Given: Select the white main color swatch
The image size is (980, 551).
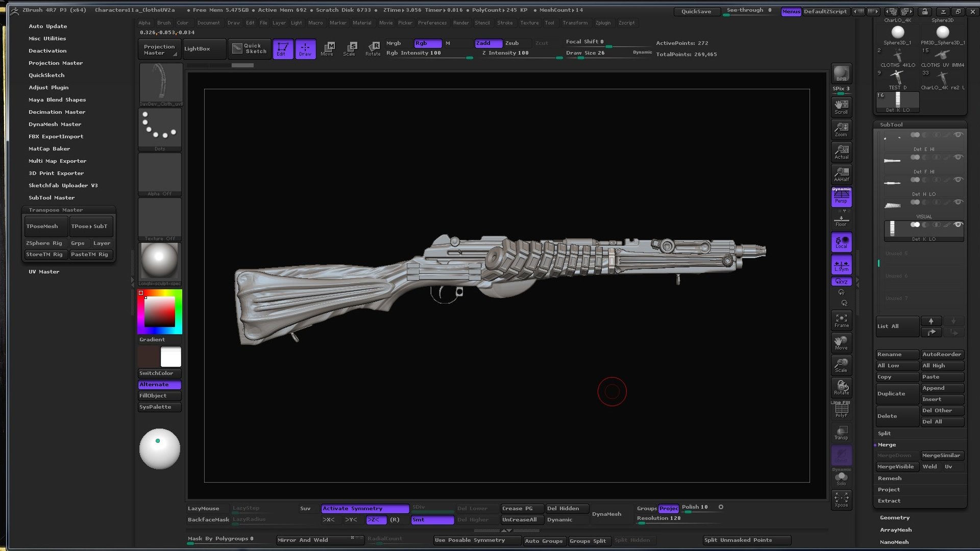Looking at the screenshot, I should (171, 357).
